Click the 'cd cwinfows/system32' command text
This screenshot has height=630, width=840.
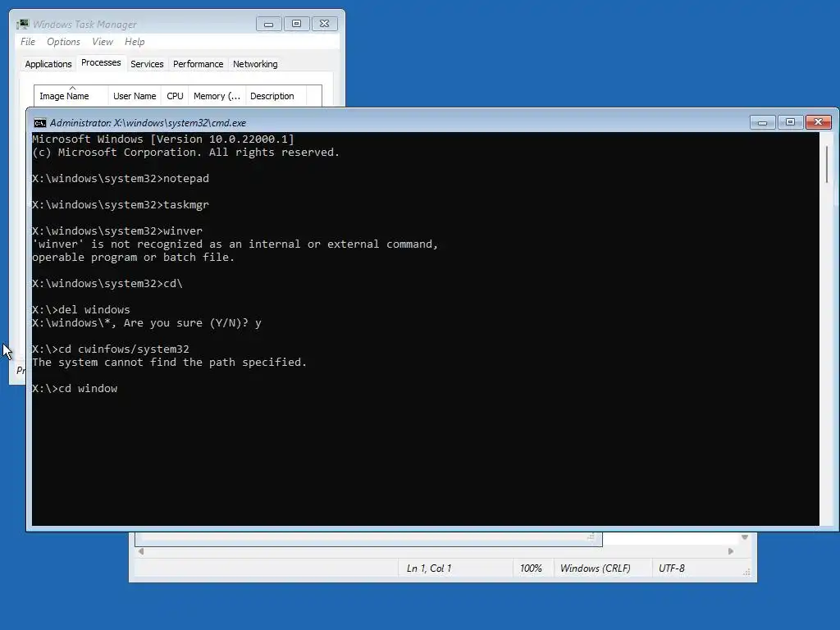click(x=124, y=349)
